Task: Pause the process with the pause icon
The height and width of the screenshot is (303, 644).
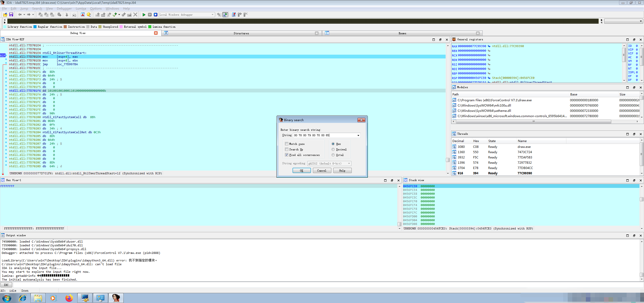Action: tap(150, 15)
